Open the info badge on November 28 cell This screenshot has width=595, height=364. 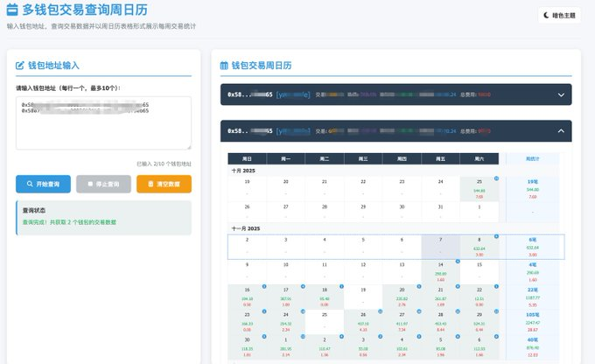pos(458,311)
